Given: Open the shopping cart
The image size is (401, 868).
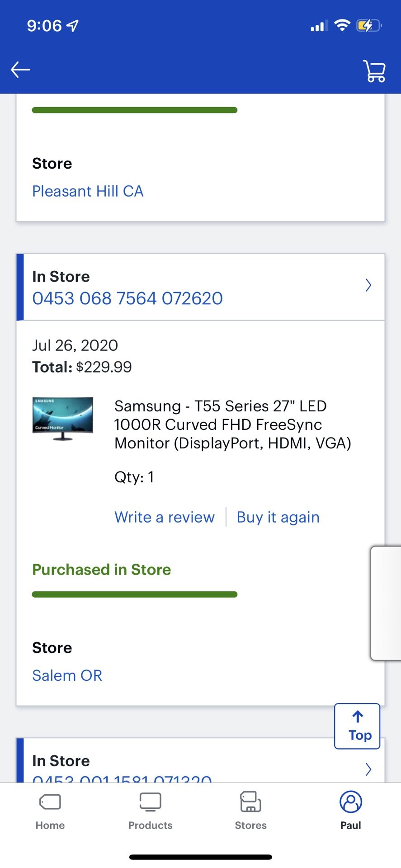Looking at the screenshot, I should point(374,71).
